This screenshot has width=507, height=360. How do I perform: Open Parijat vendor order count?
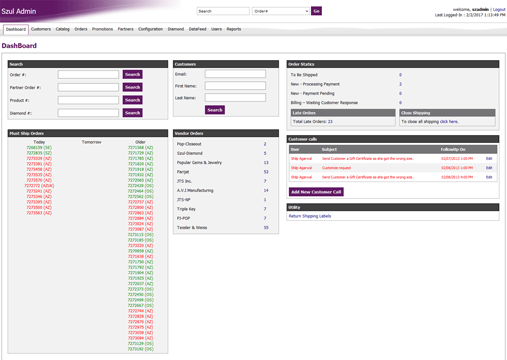tap(266, 172)
